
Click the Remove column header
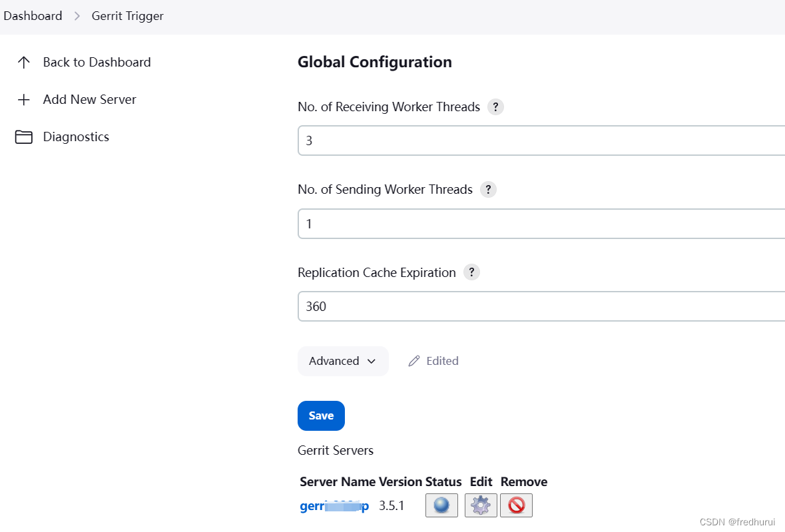pos(524,482)
